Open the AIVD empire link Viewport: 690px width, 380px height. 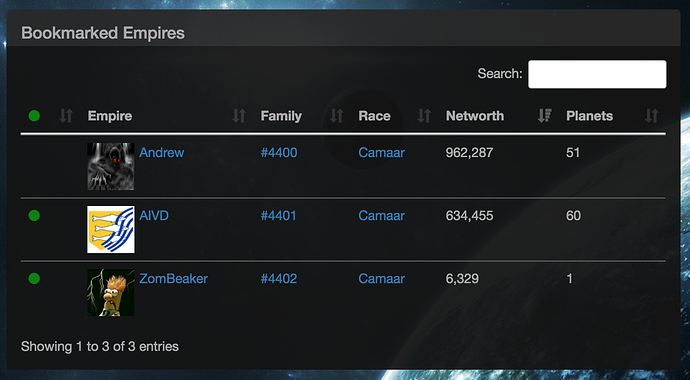point(154,216)
